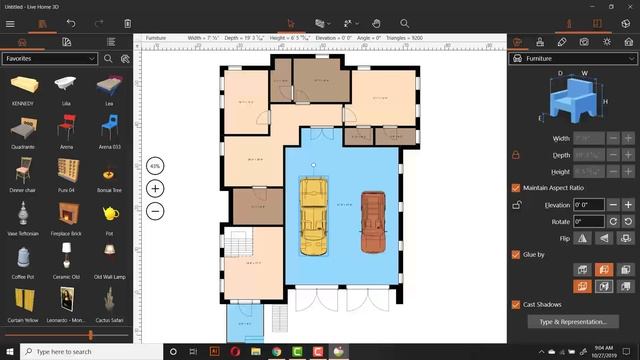Open the Favorites category dropdown
Viewport: 640px width, 360px height.
tap(50, 59)
